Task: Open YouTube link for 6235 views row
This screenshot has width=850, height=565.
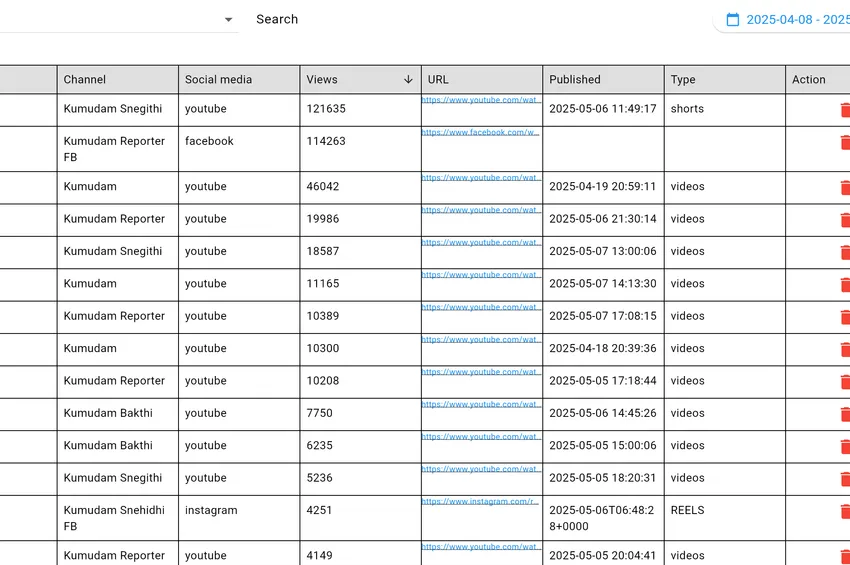Action: click(x=481, y=436)
